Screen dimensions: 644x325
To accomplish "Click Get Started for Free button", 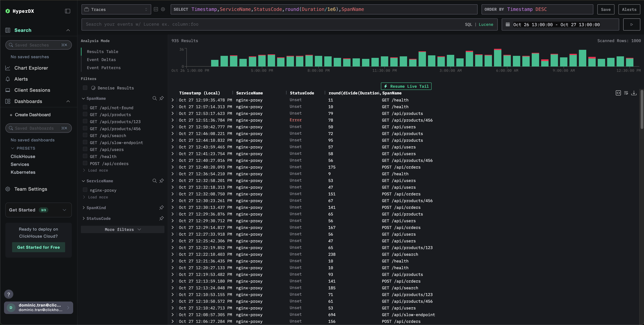I will coord(38,247).
